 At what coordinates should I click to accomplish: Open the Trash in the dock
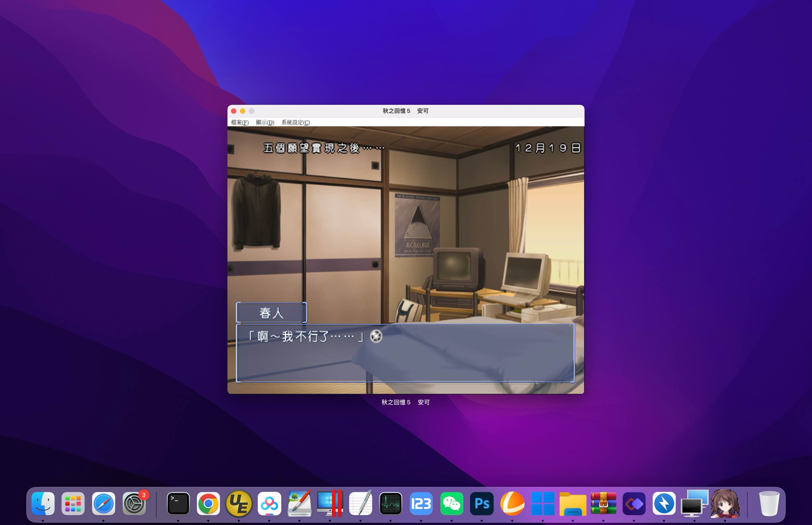pos(769,503)
